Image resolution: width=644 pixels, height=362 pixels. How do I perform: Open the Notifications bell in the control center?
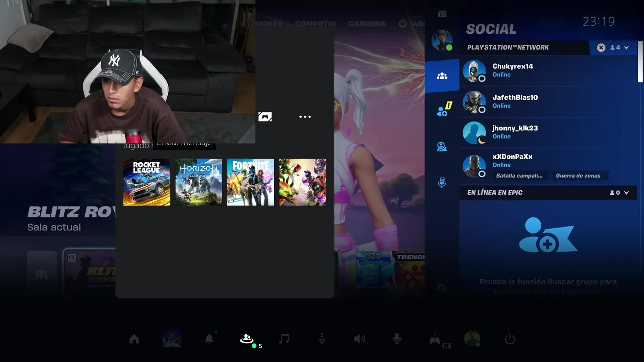point(209,339)
